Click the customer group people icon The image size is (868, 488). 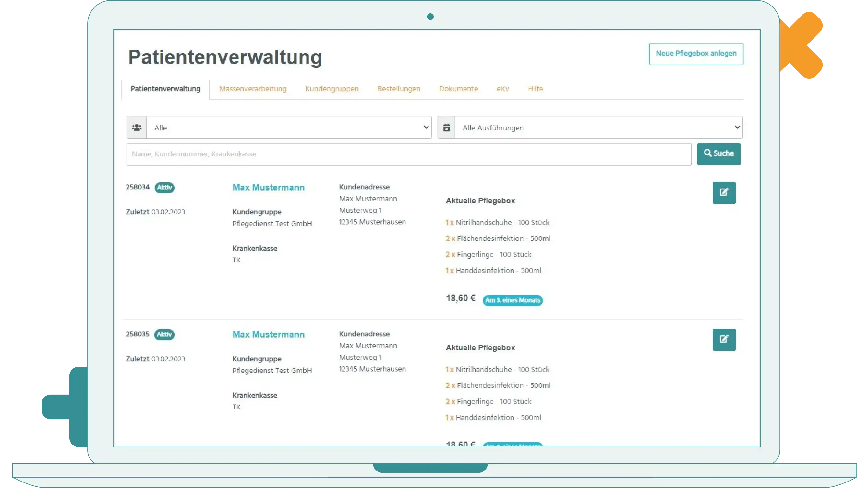point(137,128)
